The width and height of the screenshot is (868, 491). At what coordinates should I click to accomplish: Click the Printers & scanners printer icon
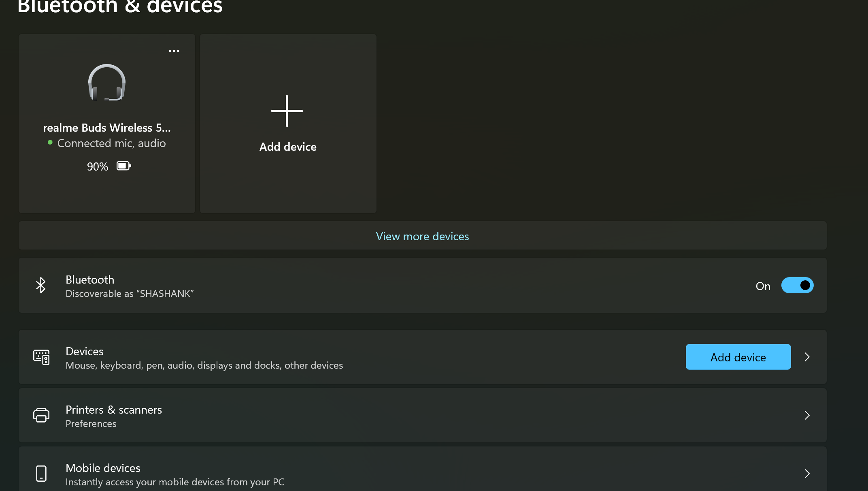tap(41, 415)
